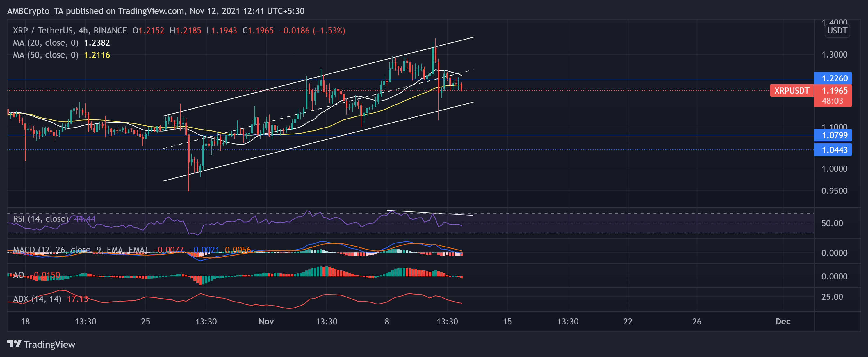Click the 0.9500 price axis label
868x357 pixels.
[834, 191]
